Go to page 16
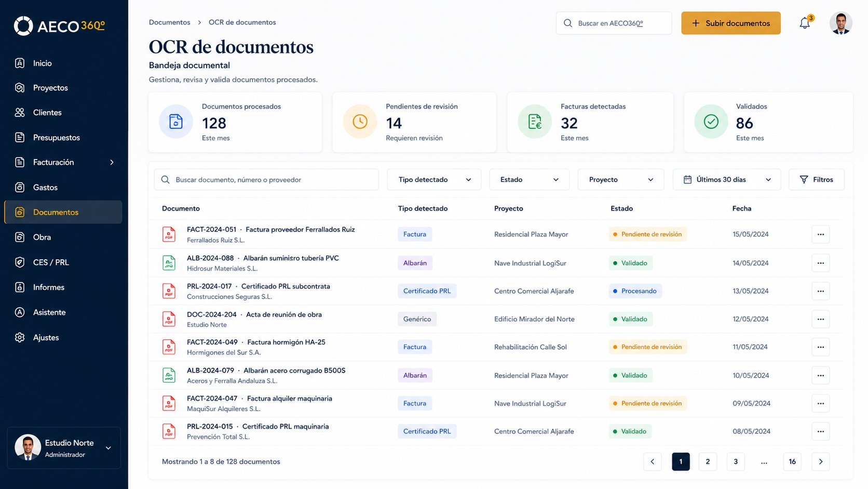 (x=792, y=461)
